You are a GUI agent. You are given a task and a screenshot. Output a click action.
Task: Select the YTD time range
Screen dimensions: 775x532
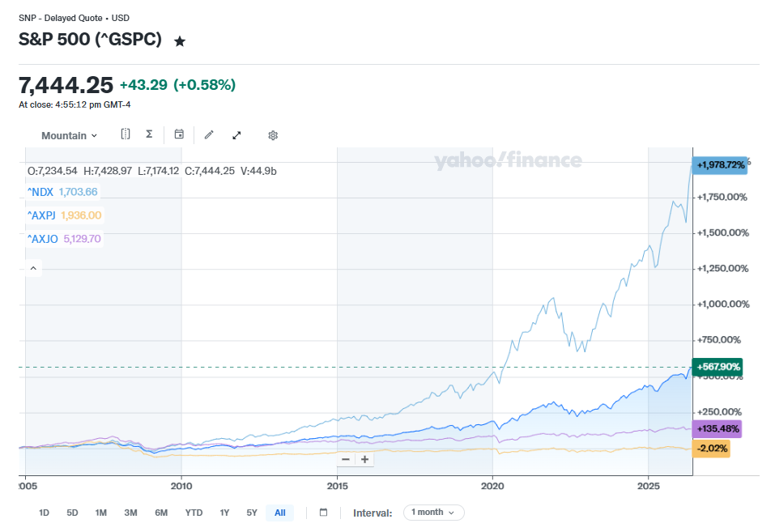pyautogui.click(x=194, y=513)
